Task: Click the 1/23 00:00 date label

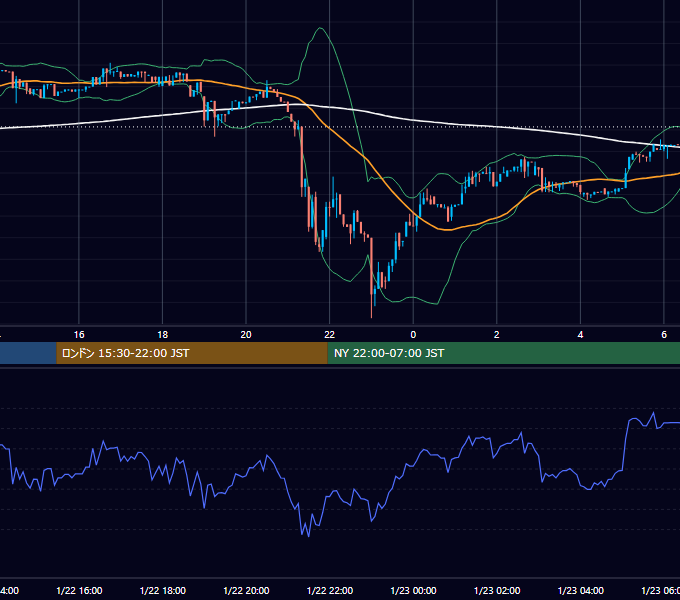Action: [413, 590]
